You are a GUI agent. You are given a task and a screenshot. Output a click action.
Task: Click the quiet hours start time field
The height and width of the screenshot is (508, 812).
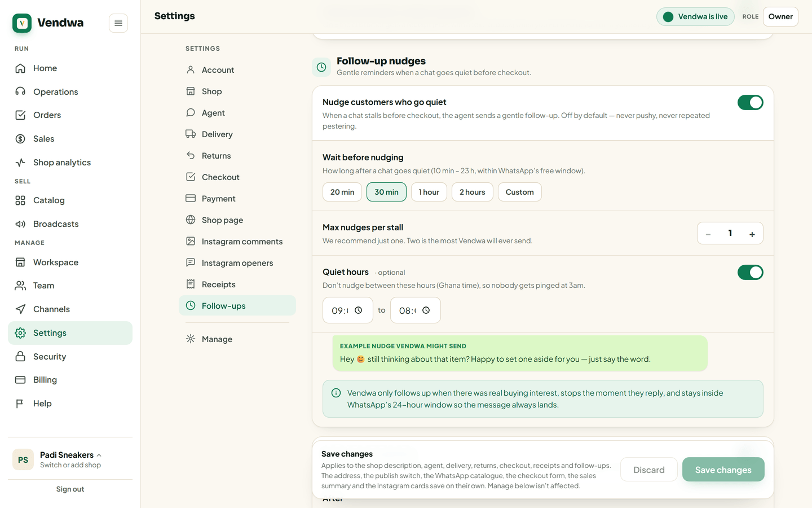pos(348,310)
